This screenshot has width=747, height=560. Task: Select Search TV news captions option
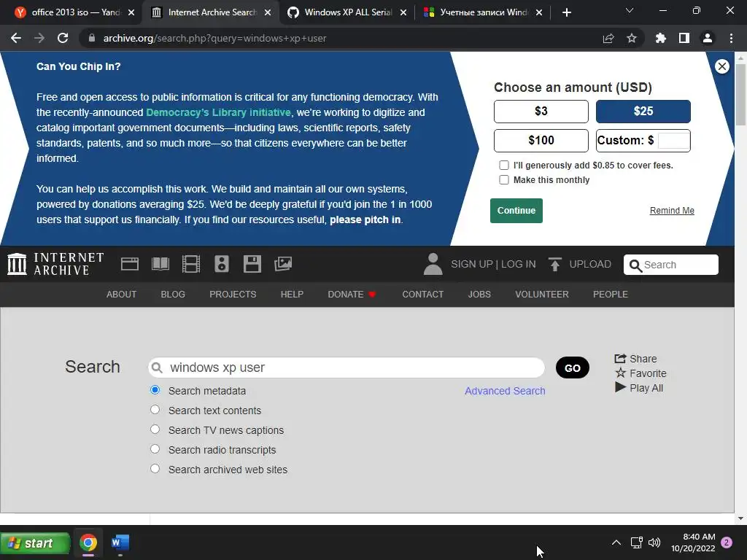click(155, 429)
